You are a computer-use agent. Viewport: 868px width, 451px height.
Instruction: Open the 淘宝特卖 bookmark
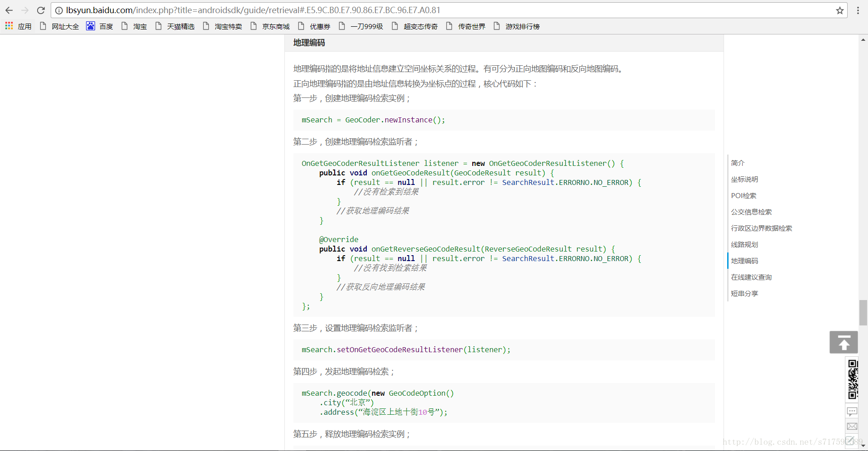[x=222, y=26]
